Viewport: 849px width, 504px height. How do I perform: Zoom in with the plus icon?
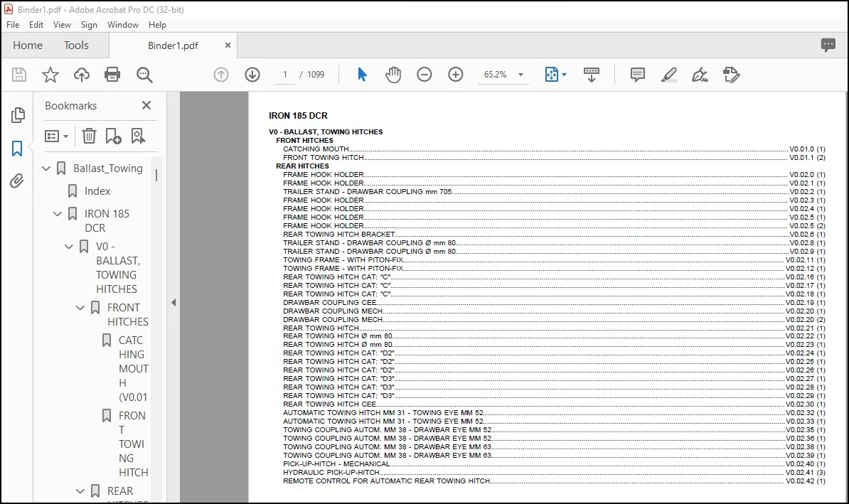coord(456,75)
